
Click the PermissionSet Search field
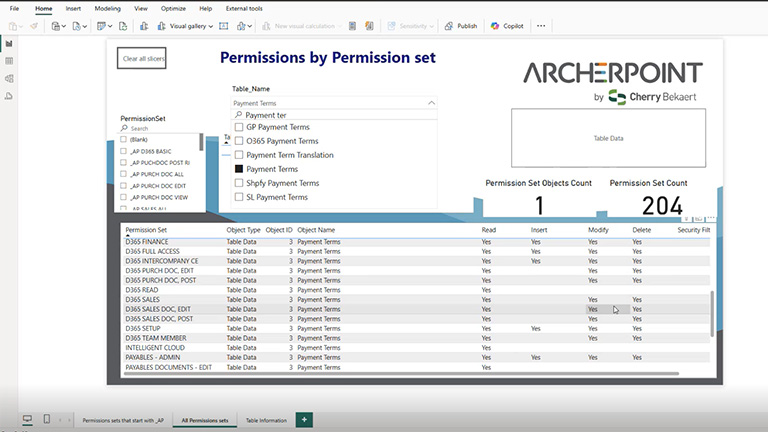(x=160, y=128)
